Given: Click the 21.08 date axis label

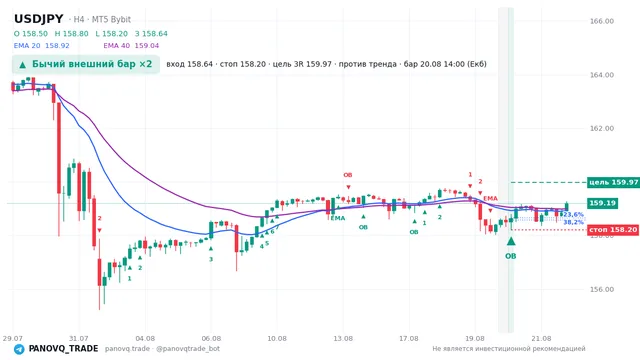Looking at the screenshot, I should [541, 338].
